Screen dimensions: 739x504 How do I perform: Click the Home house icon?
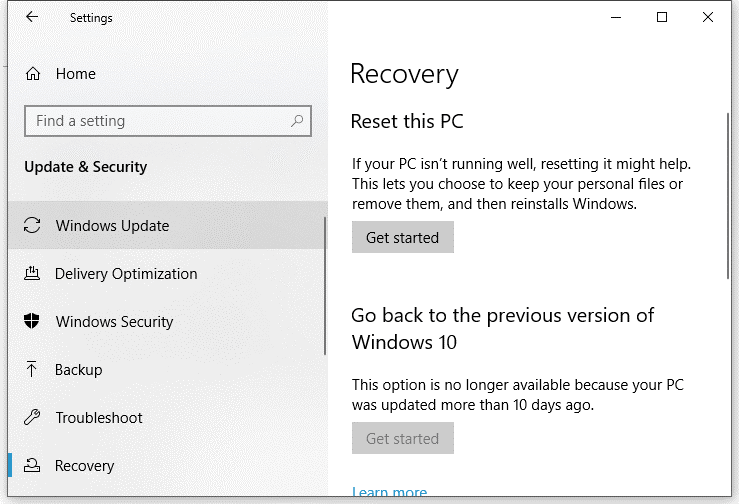click(x=33, y=74)
